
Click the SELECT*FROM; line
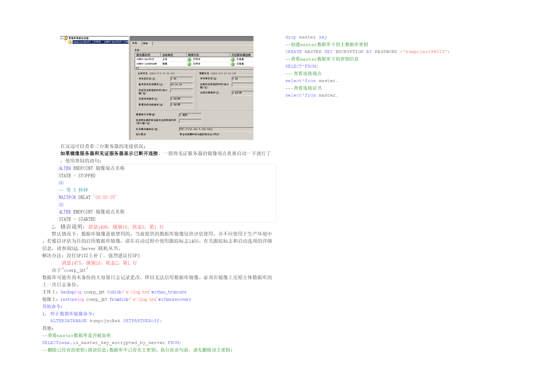coord(302,66)
